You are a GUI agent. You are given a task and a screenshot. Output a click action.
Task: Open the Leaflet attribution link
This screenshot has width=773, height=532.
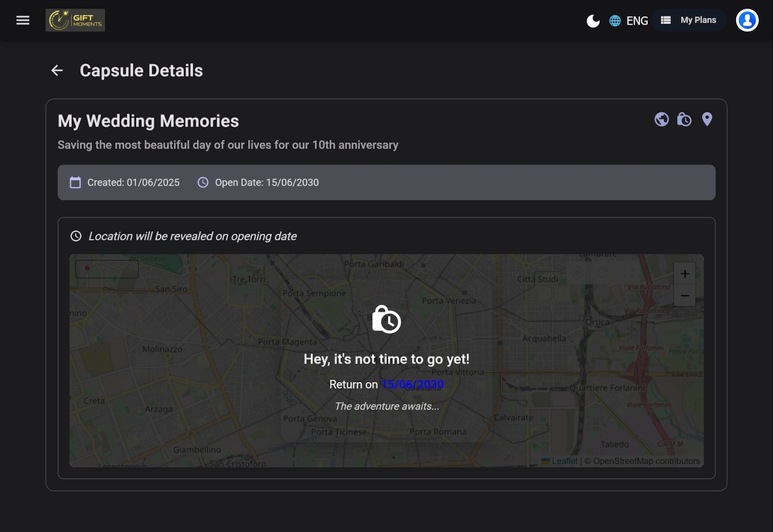click(564, 461)
